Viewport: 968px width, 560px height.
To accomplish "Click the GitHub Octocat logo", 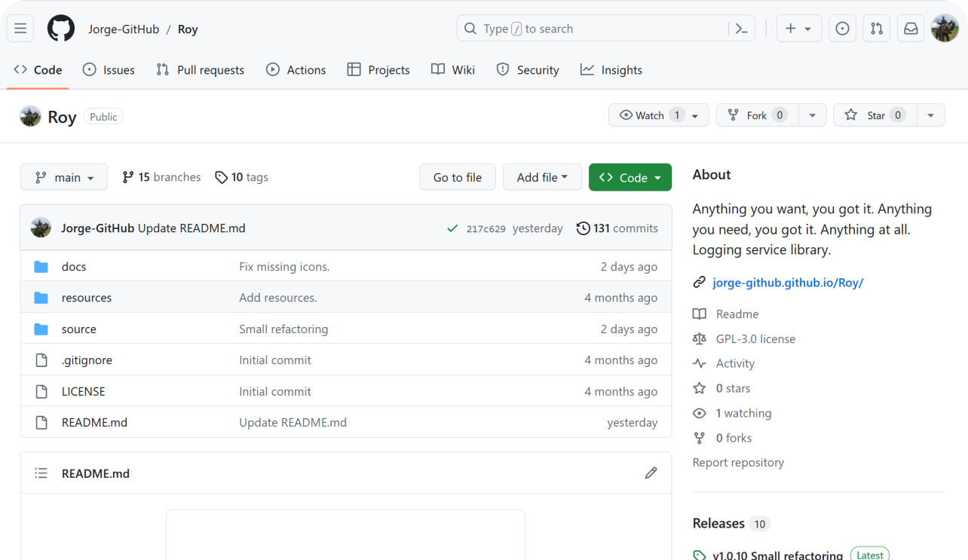I will point(61,29).
